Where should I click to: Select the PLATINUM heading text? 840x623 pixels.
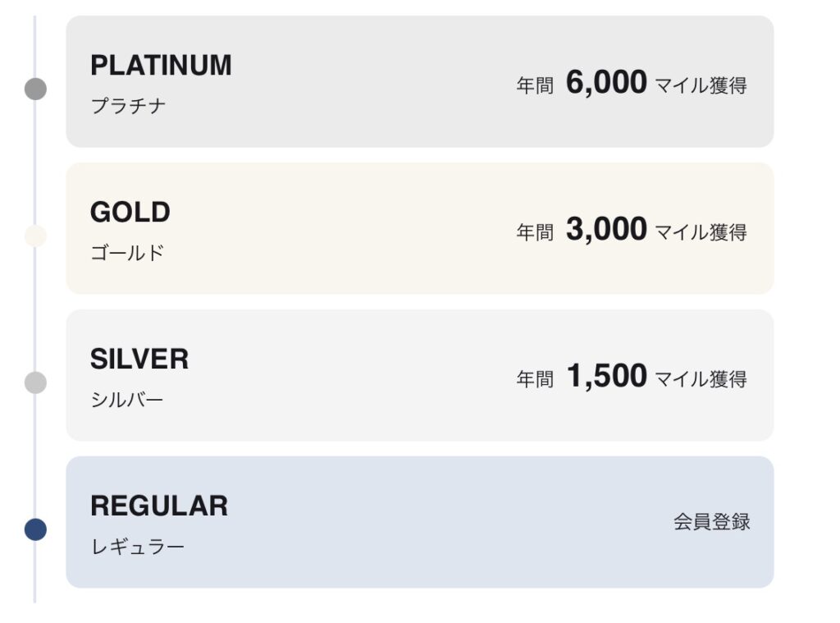162,66
